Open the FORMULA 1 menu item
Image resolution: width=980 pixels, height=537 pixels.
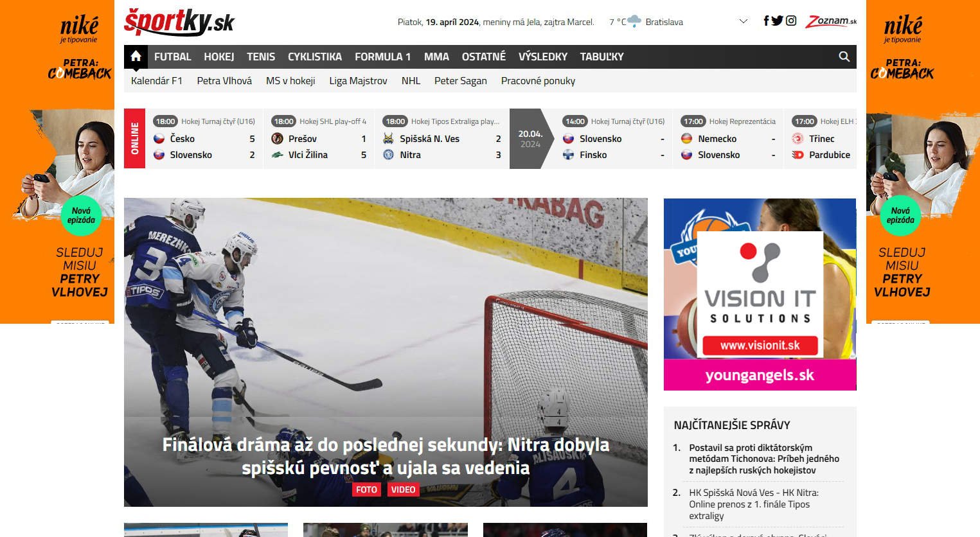[382, 57]
